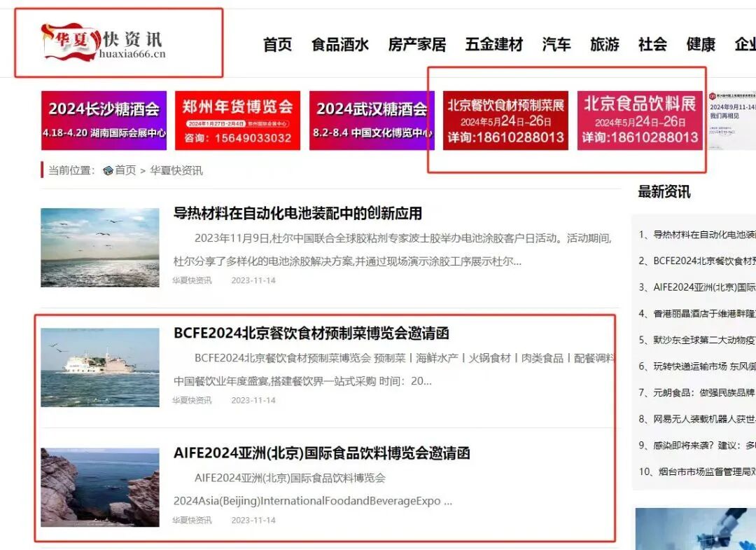Image resolution: width=756 pixels, height=550 pixels.
Task: Click the 2024长沙糖酒会 banner
Action: (104, 121)
